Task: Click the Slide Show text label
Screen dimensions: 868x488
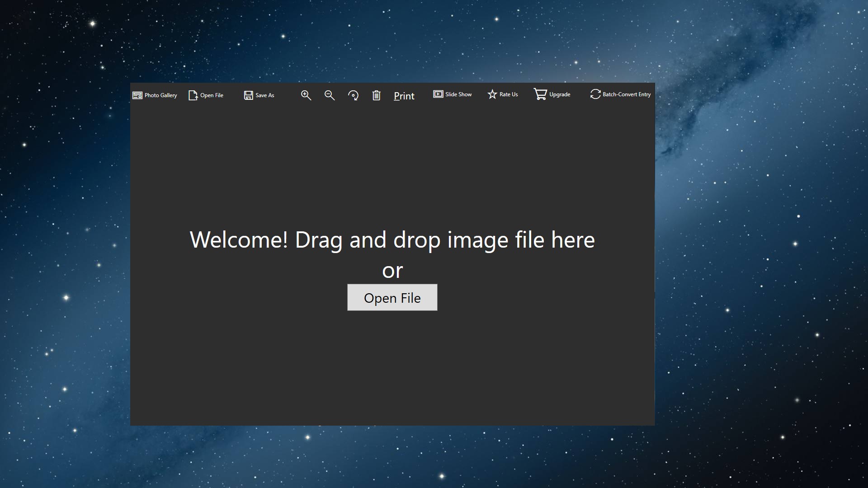Action: [458, 94]
